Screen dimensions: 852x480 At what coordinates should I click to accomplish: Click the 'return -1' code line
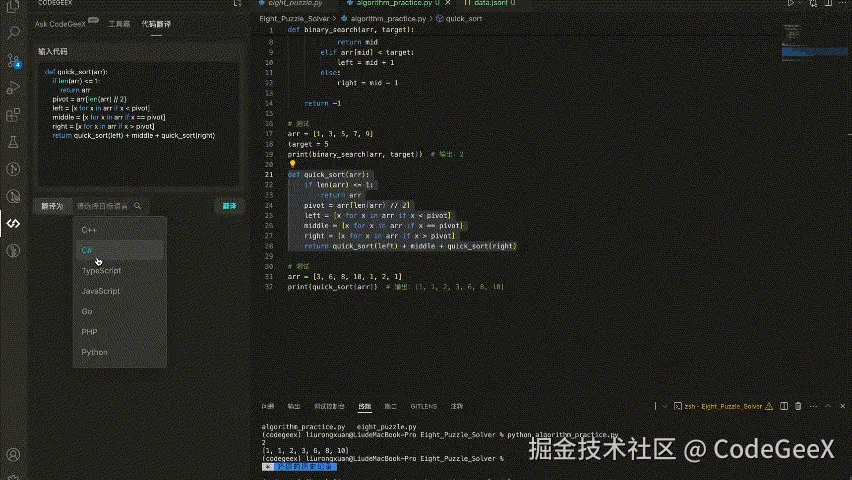coord(323,103)
